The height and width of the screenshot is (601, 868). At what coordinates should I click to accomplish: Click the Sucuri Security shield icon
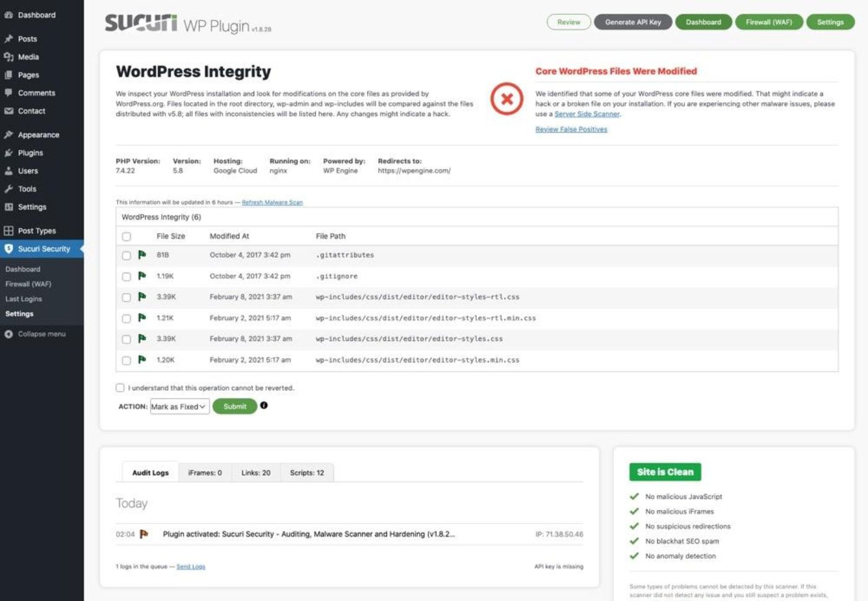[9, 249]
